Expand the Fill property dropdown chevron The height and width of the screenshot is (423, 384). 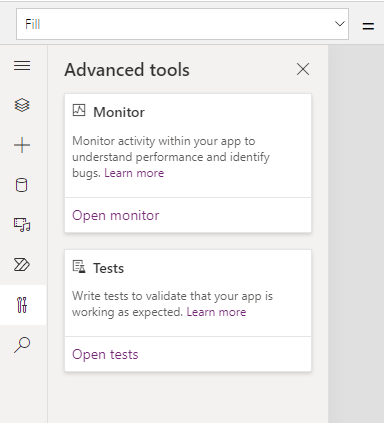(340, 24)
